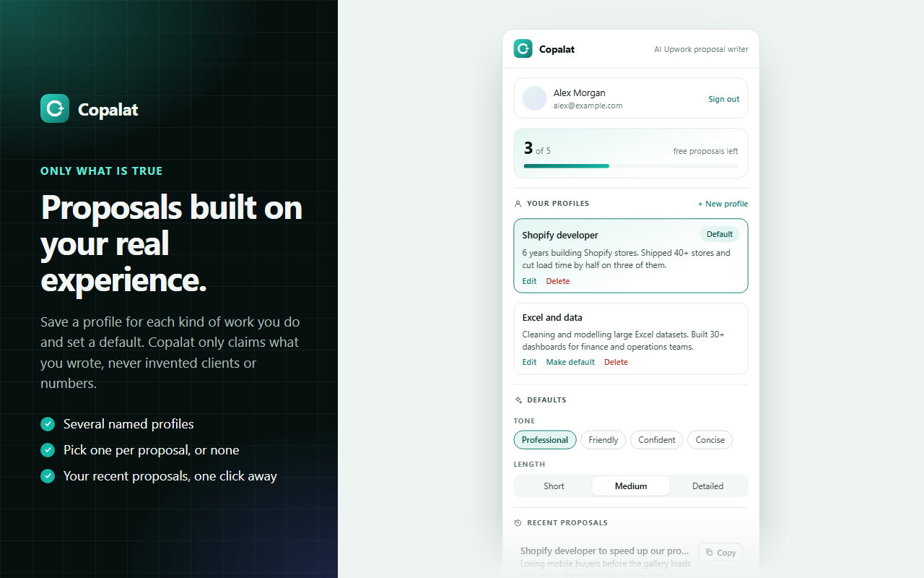Click the sparkle icon beside Defaults

518,400
